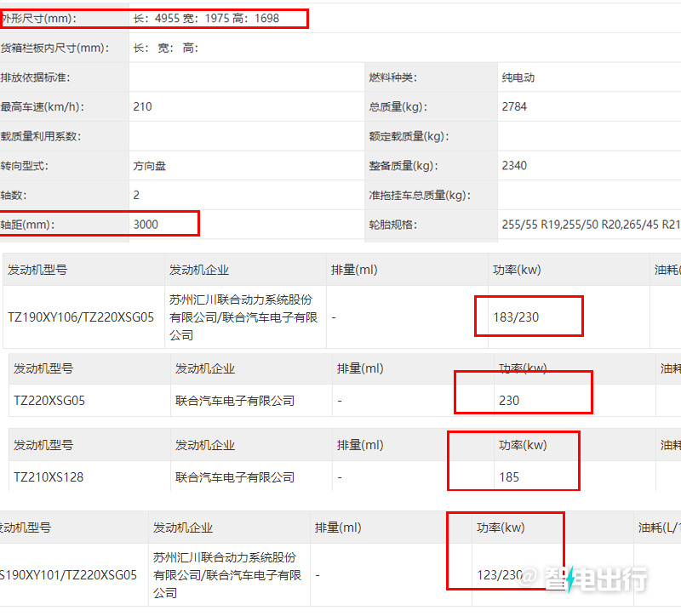Select the manufacturer cell in the S190XY101 row
Screen dimensions: 681x616
[227, 575]
